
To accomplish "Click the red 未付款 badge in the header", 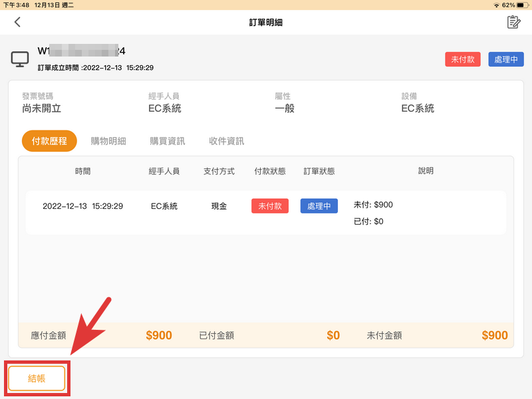I will click(x=463, y=59).
